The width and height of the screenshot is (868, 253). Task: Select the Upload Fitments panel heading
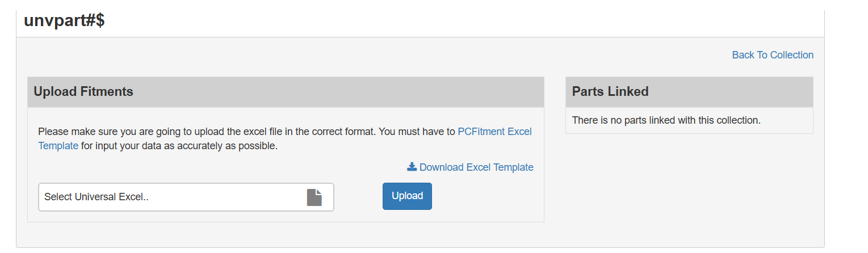[x=83, y=91]
